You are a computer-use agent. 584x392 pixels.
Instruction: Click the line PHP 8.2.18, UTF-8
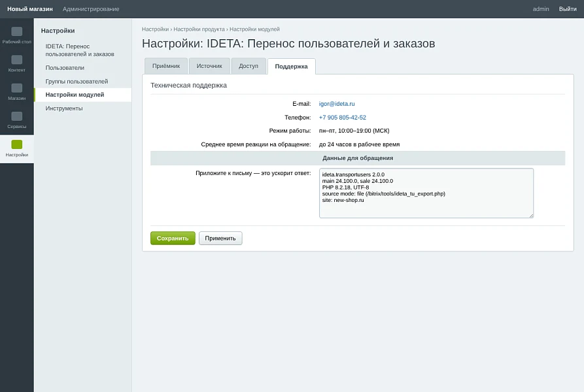click(x=346, y=188)
